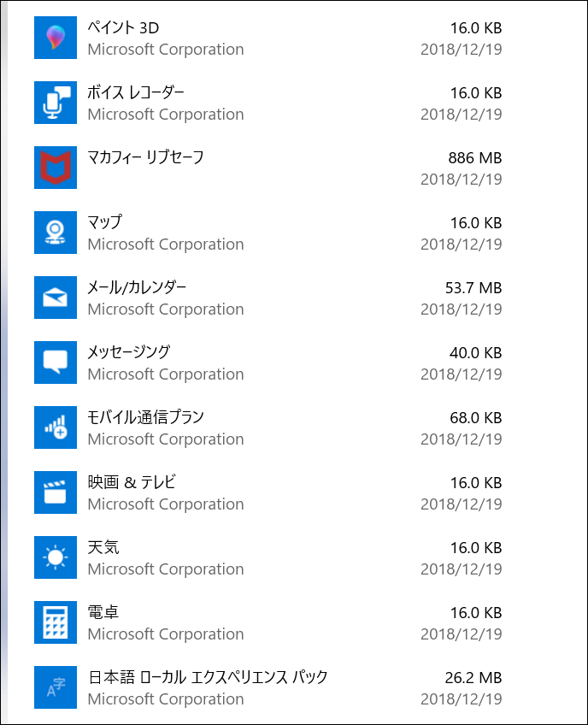Select 日本語 ローカル エクスペリエンス パック name

208,677
